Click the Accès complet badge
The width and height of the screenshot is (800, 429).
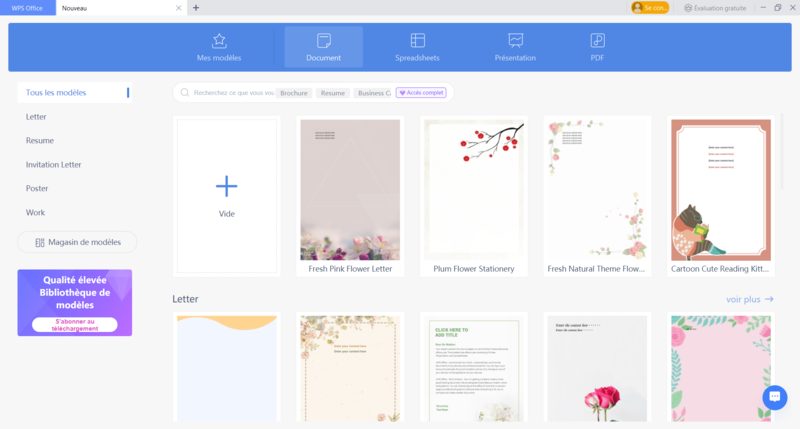tap(421, 93)
